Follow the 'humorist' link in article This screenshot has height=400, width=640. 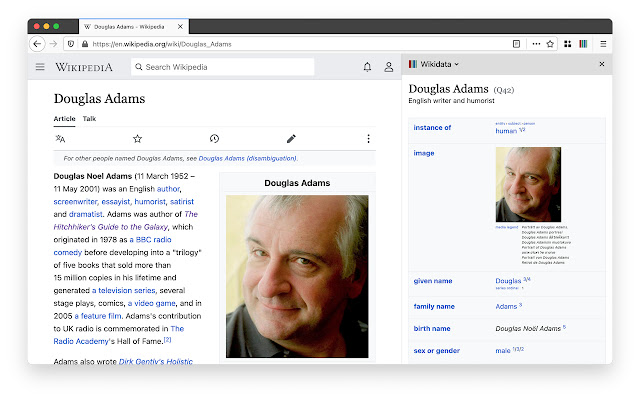(x=150, y=202)
